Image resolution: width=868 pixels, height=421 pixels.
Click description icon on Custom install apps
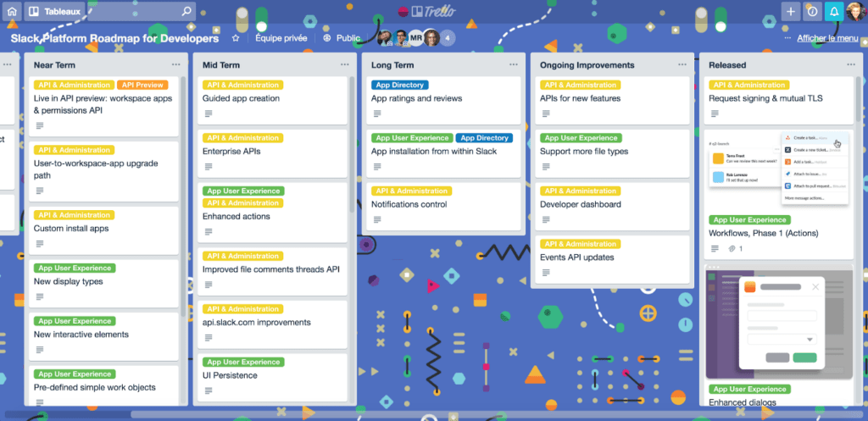click(39, 243)
